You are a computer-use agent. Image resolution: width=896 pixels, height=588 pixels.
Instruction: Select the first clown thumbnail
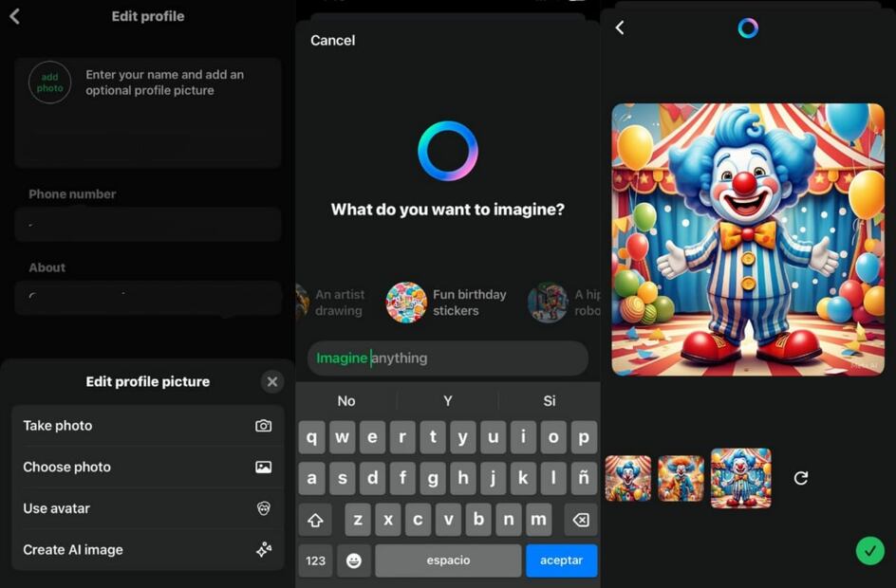[628, 478]
